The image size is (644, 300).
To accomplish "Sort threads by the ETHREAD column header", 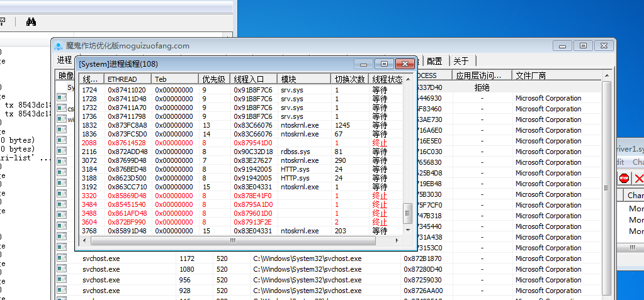I will pos(128,79).
